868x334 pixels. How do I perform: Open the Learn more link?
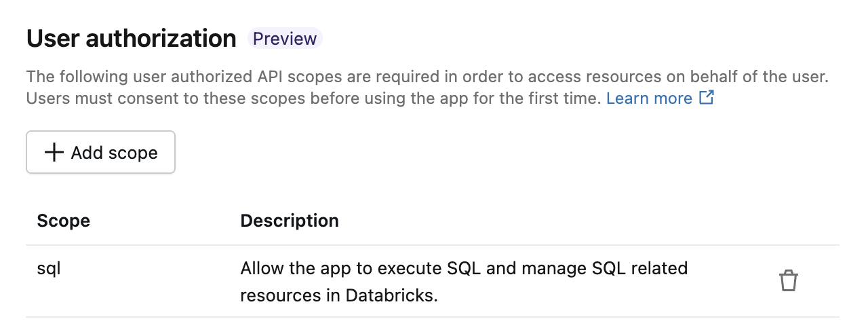649,98
